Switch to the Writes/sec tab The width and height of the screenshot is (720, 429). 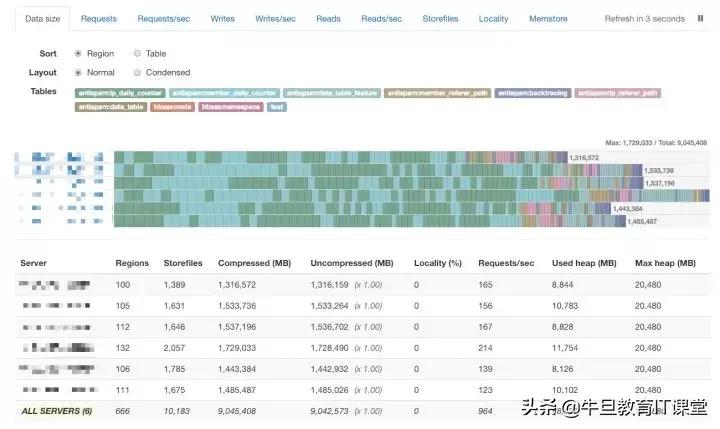[276, 19]
